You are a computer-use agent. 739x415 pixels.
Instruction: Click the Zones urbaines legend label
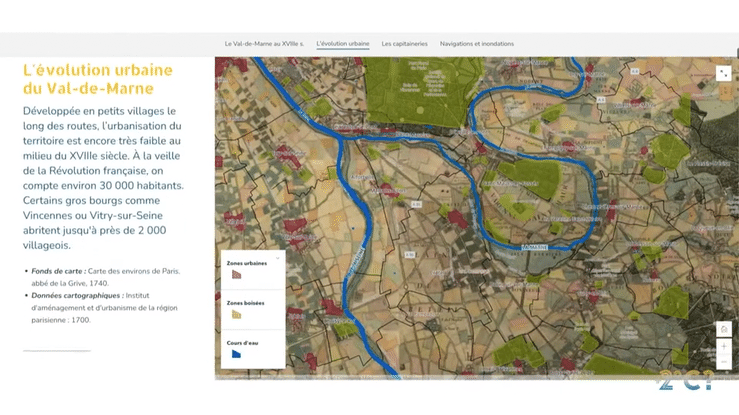click(x=246, y=263)
